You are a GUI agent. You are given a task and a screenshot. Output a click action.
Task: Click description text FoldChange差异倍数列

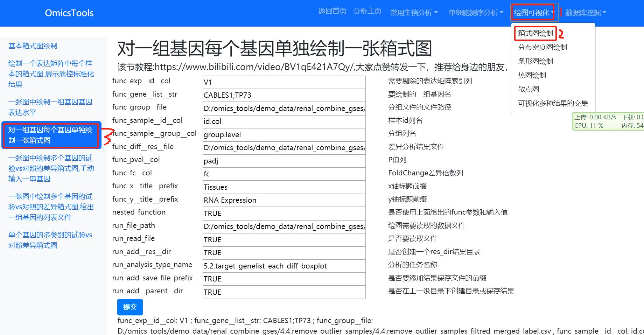[426, 173]
